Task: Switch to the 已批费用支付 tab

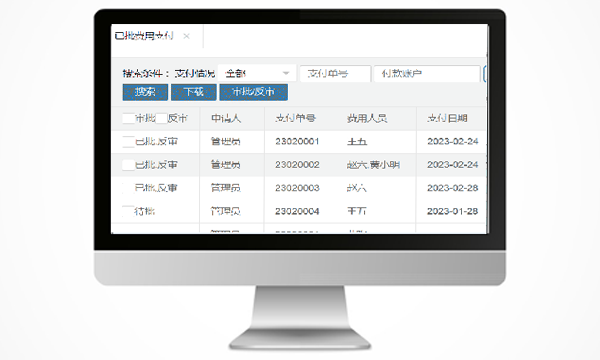Action: tap(144, 36)
